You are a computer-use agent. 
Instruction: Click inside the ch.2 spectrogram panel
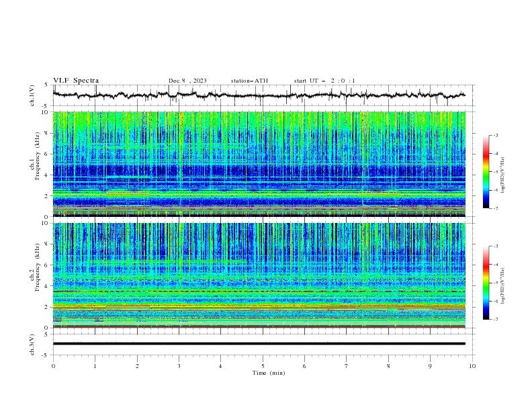tap(259, 275)
